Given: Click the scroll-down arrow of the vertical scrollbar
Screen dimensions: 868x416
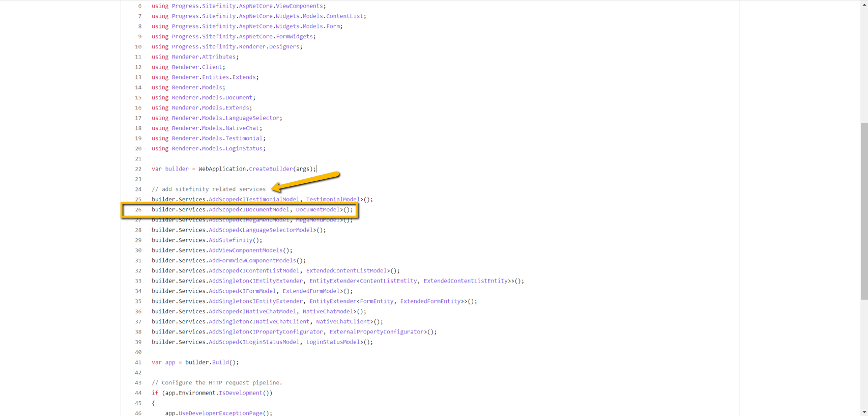Looking at the screenshot, I should (864, 412).
